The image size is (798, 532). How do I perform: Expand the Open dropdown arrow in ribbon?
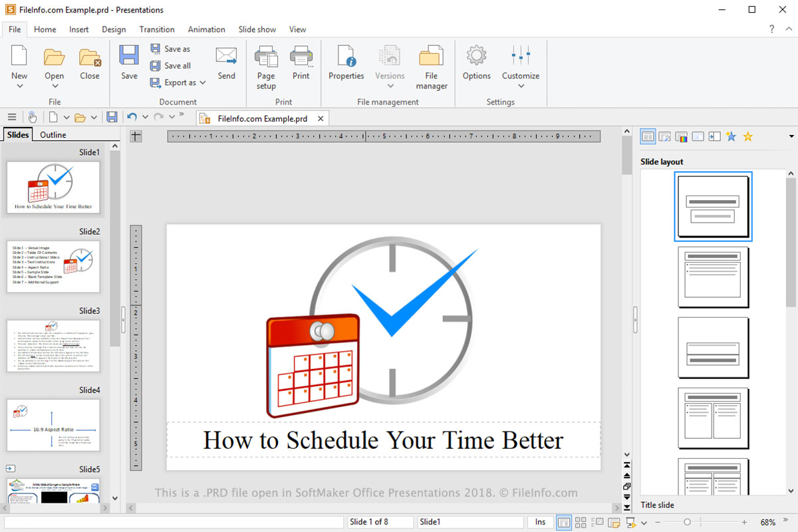pos(55,86)
